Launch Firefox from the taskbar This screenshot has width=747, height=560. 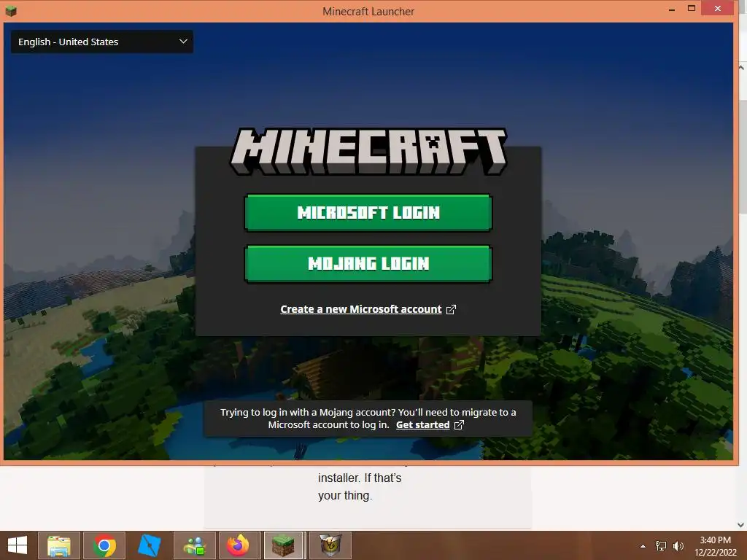click(239, 545)
